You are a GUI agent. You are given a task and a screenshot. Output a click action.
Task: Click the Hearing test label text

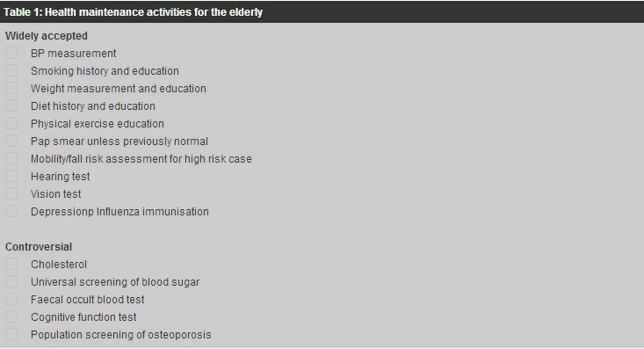click(61, 177)
